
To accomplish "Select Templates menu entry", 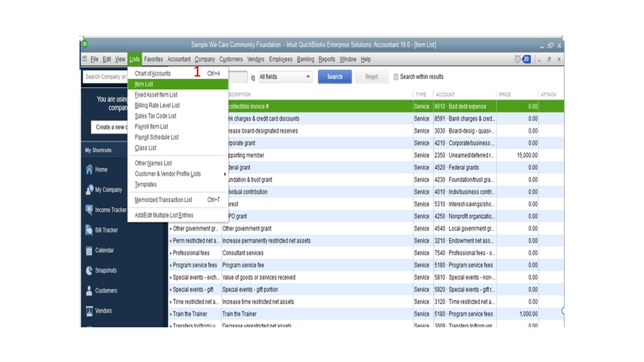I will [x=178, y=185].
